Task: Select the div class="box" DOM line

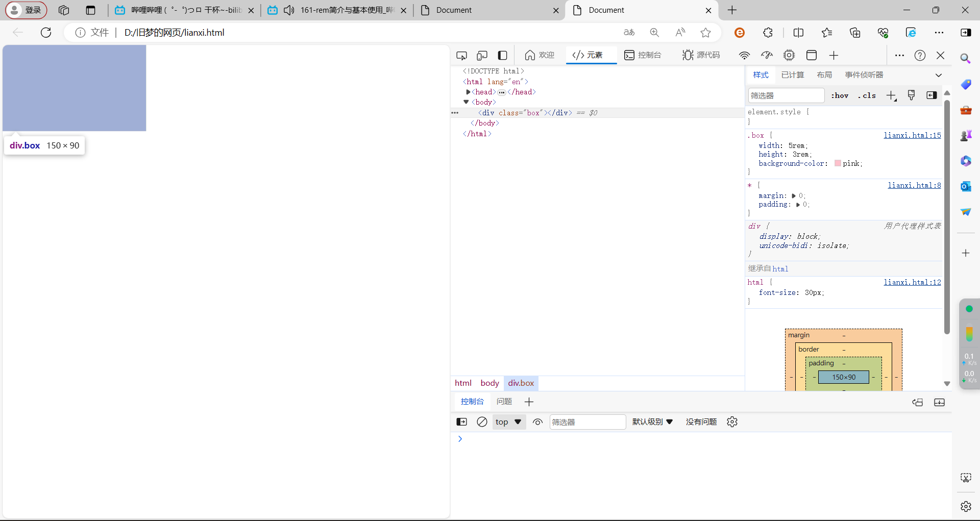Action: point(597,113)
